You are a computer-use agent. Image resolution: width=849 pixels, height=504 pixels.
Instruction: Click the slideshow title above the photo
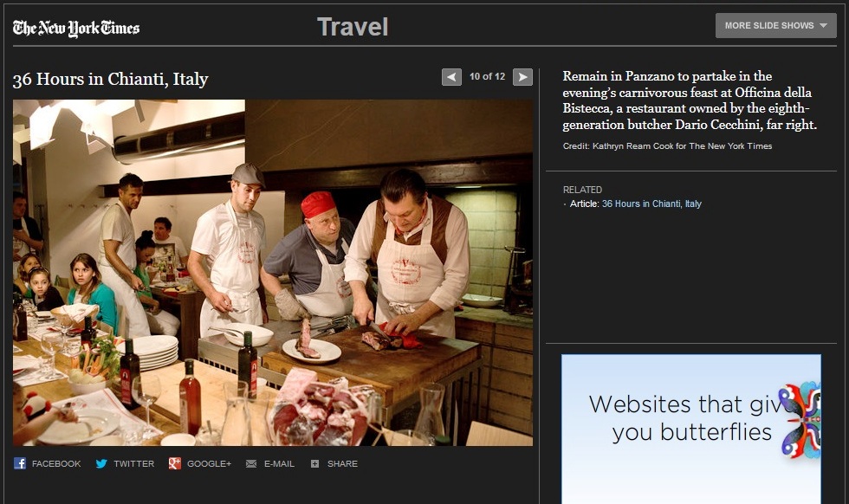(110, 80)
